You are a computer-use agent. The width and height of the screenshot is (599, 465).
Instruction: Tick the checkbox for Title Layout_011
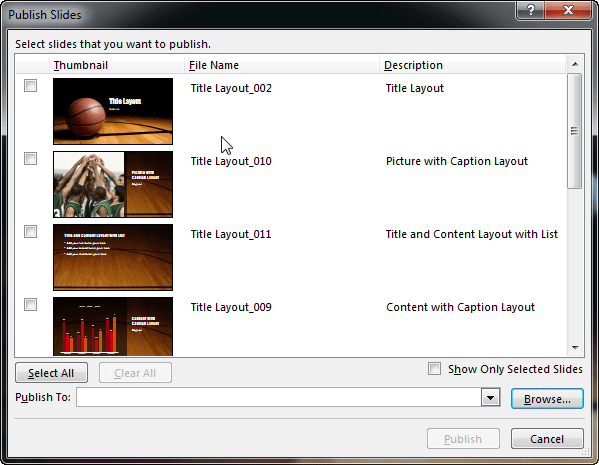pyautogui.click(x=31, y=232)
